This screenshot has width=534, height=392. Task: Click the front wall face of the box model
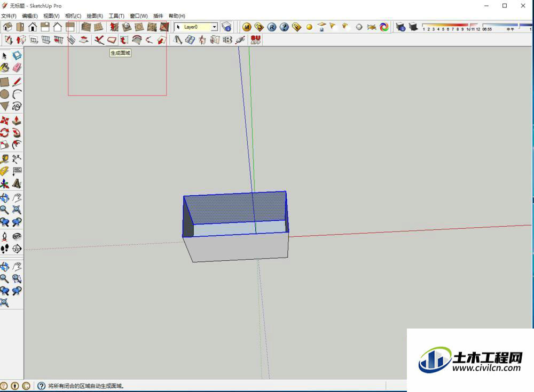click(x=238, y=247)
